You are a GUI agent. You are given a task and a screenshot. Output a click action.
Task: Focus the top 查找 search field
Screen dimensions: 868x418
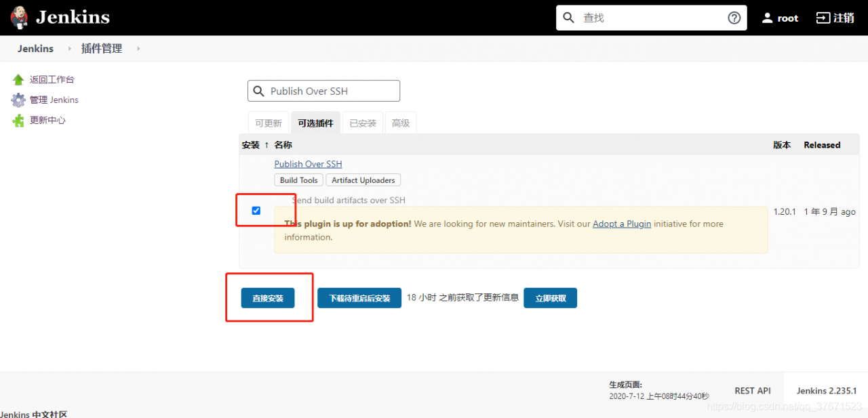tap(651, 18)
